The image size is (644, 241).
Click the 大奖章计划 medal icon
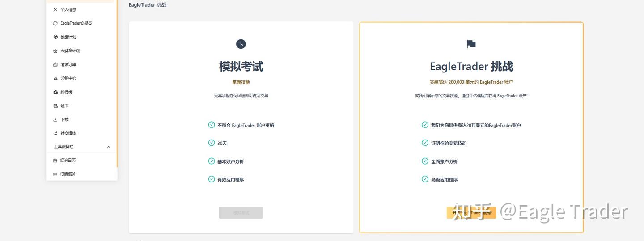click(x=55, y=51)
